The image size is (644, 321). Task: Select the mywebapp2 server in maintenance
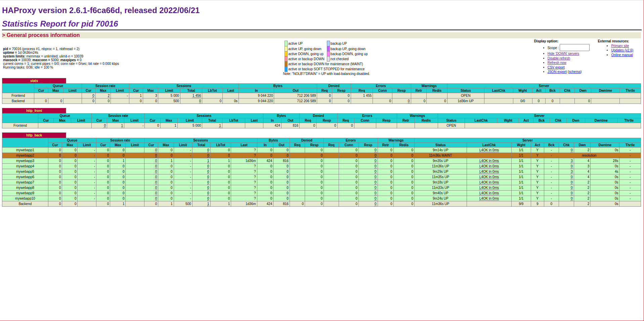coord(25,156)
